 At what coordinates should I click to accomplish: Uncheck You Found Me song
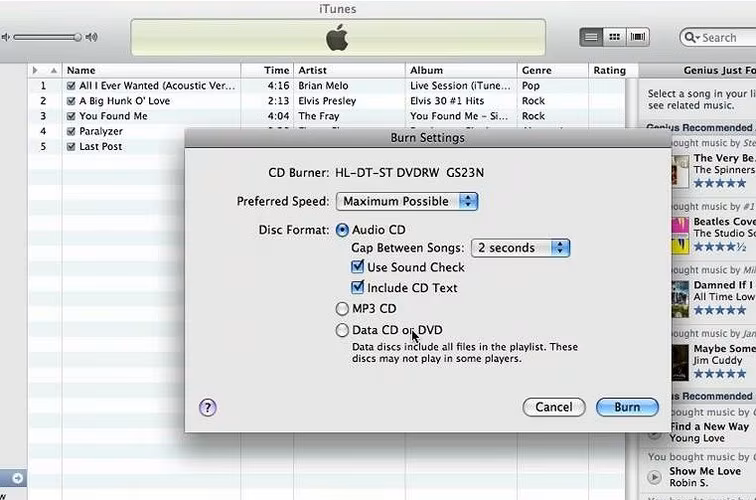click(71, 116)
